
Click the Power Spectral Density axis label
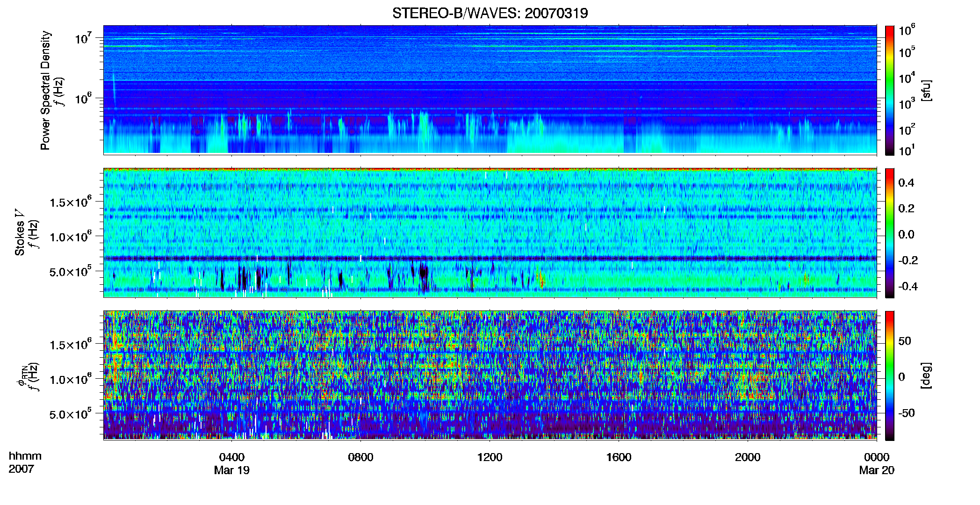45,90
